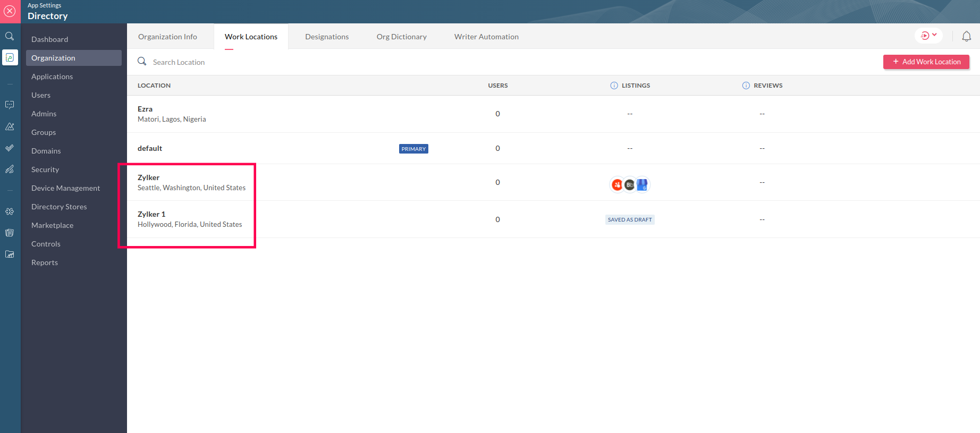The image size is (980, 433).
Task: Click the double checkmark icon in left rail
Action: coord(10,148)
